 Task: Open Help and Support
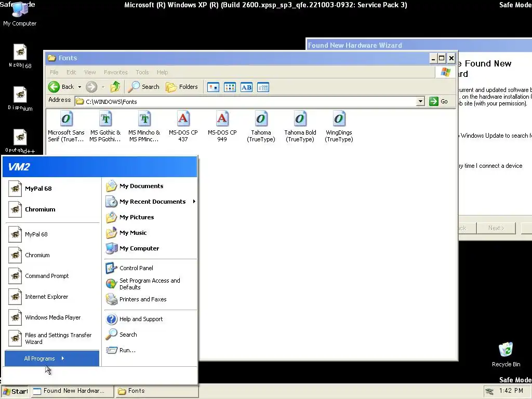point(150,319)
